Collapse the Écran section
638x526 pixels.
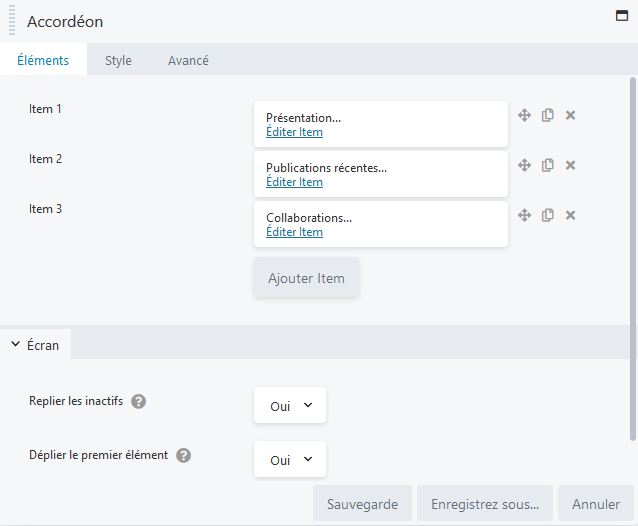click(x=35, y=345)
